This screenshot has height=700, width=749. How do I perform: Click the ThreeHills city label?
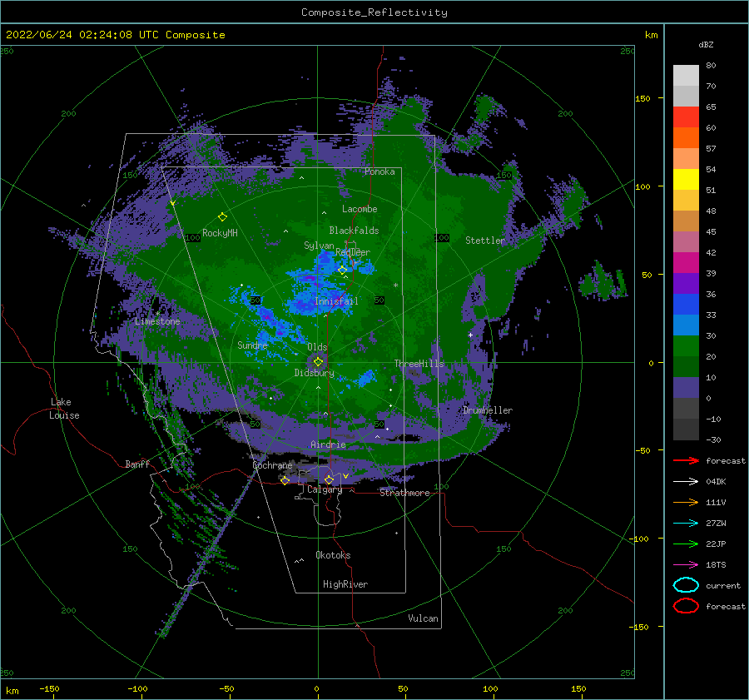(419, 364)
